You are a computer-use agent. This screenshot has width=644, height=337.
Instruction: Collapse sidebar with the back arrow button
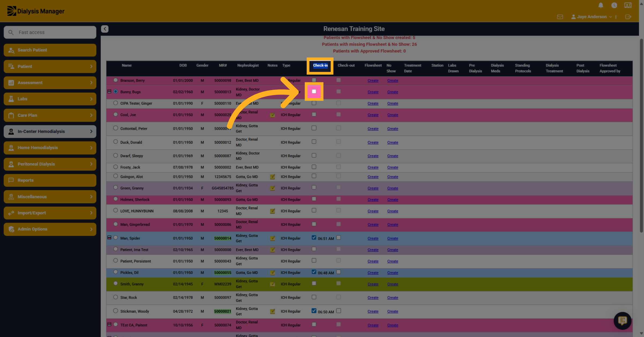click(x=105, y=29)
